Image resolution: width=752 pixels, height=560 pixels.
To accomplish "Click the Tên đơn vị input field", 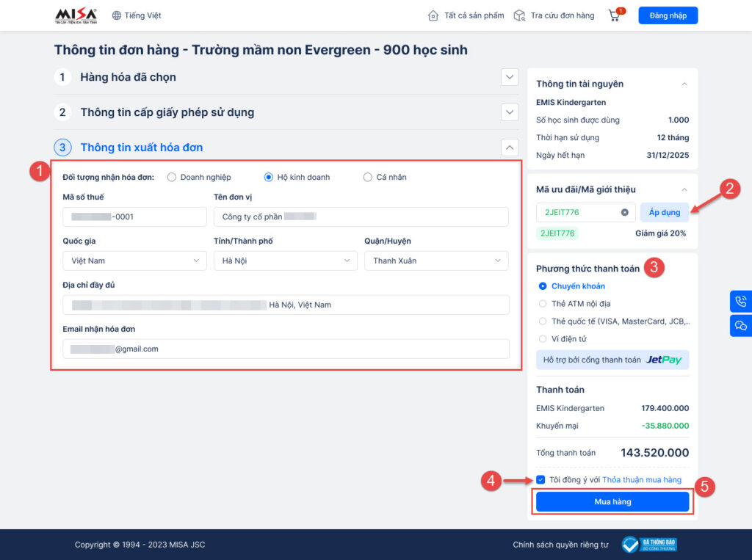I will (361, 217).
